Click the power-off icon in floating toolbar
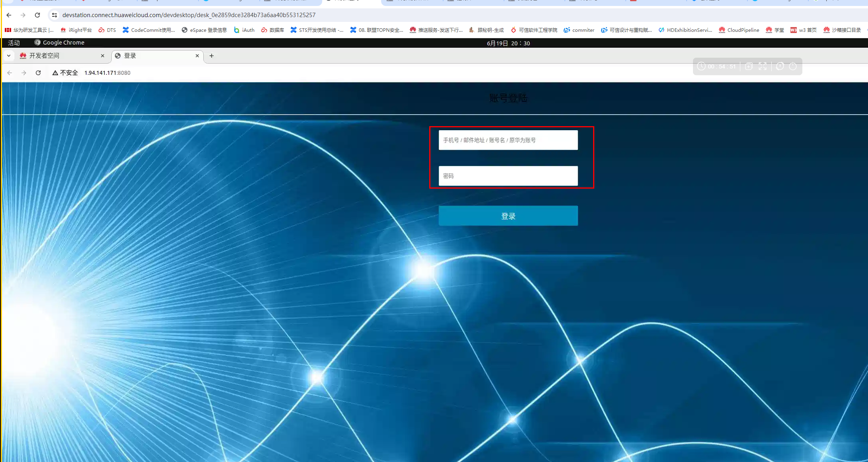This screenshot has height=462, width=868. pyautogui.click(x=793, y=66)
